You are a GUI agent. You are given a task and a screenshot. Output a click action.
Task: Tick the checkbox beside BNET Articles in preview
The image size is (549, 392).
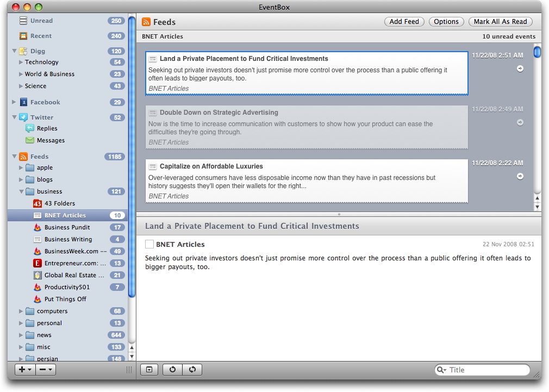point(149,244)
